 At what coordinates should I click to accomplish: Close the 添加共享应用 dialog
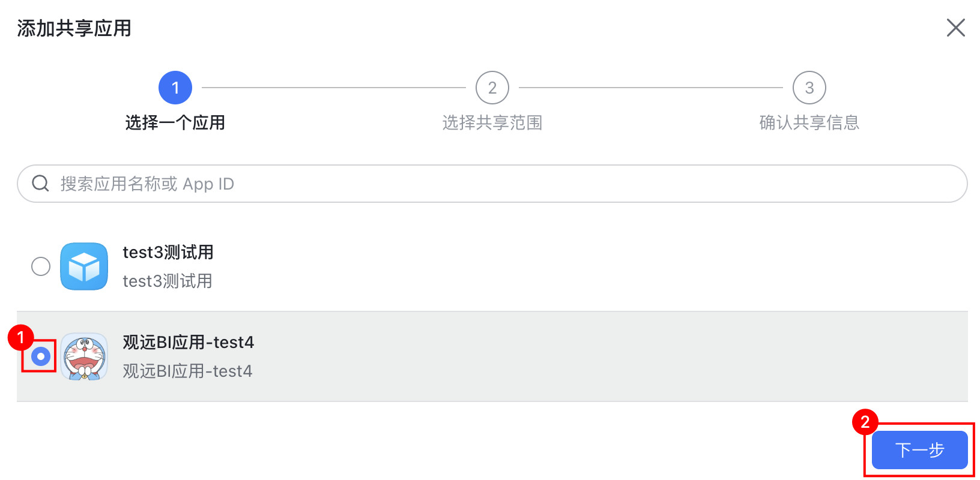[x=955, y=28]
